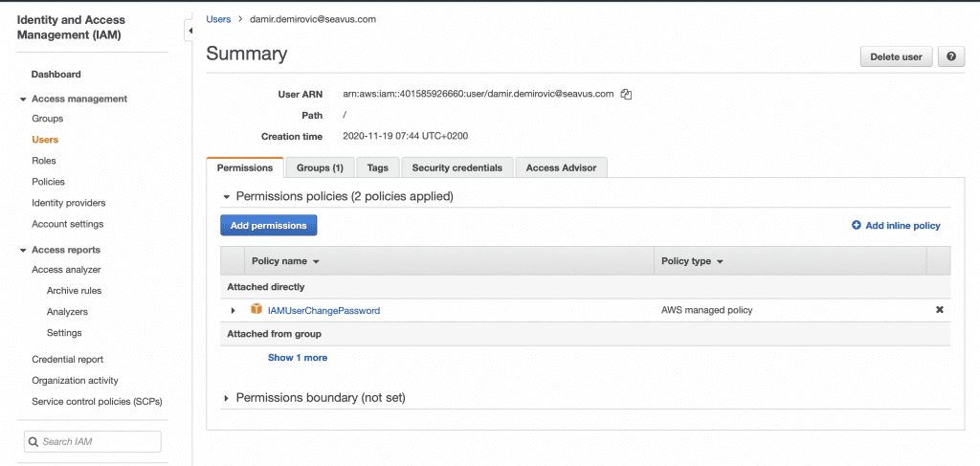Click the damir.demirovic@seavus.com breadcrumb text
Viewport: 980px width, 466px height.
[313, 19]
